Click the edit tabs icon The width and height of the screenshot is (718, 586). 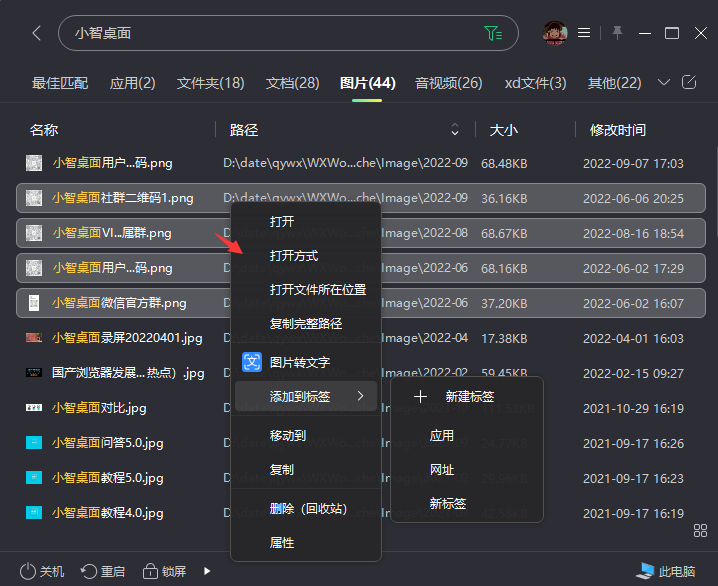[689, 82]
